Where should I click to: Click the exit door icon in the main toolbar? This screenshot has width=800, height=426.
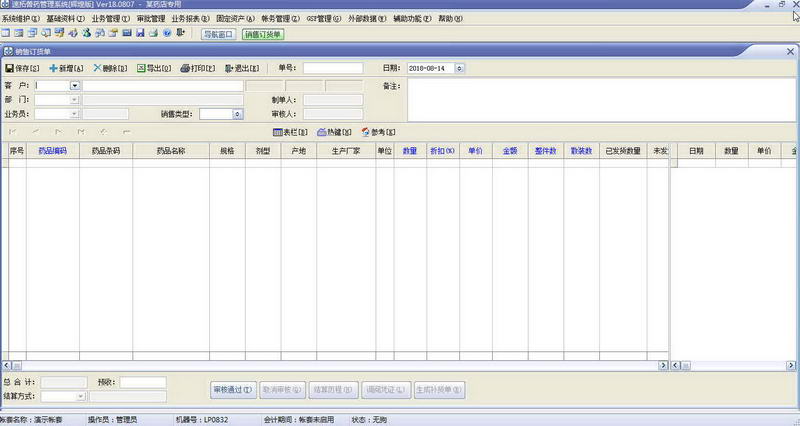pos(180,33)
